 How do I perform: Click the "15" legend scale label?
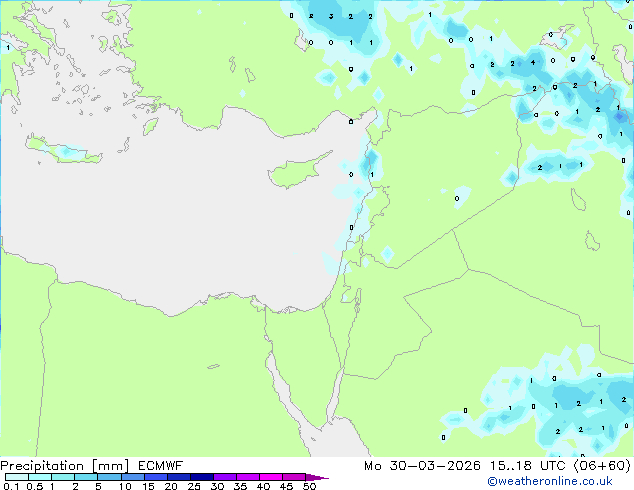tap(148, 486)
